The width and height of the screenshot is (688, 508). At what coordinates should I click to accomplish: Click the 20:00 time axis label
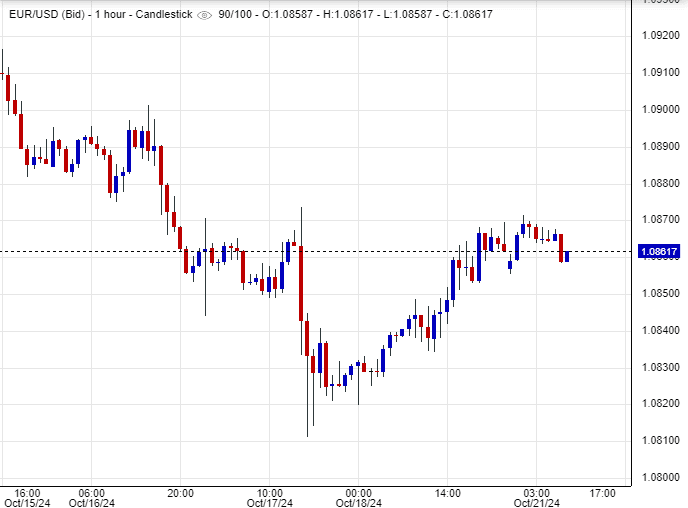[x=180, y=492]
